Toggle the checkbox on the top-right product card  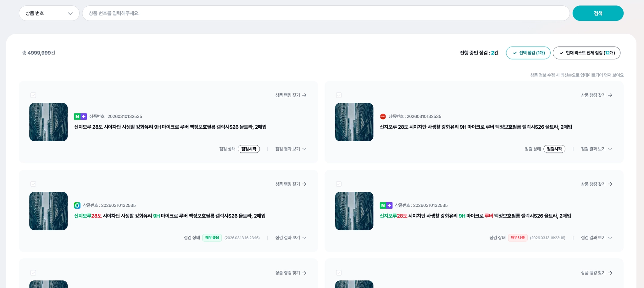339,95
